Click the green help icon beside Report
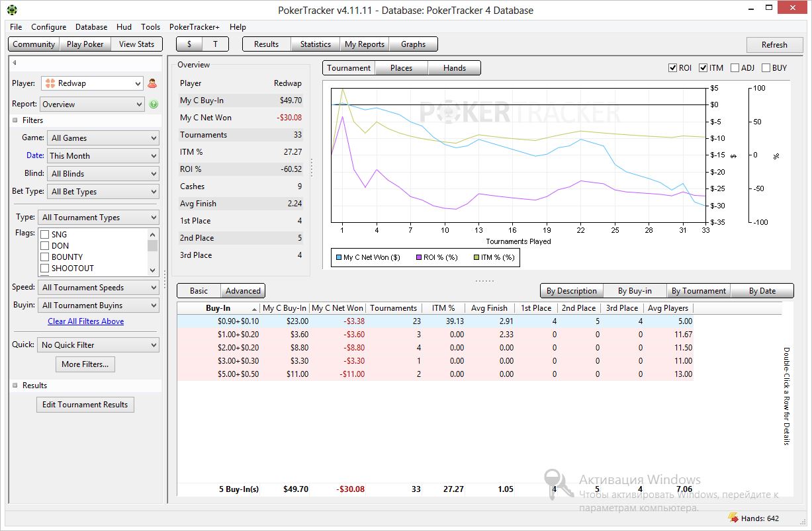Viewport: 812px width, 531px height. (x=154, y=104)
